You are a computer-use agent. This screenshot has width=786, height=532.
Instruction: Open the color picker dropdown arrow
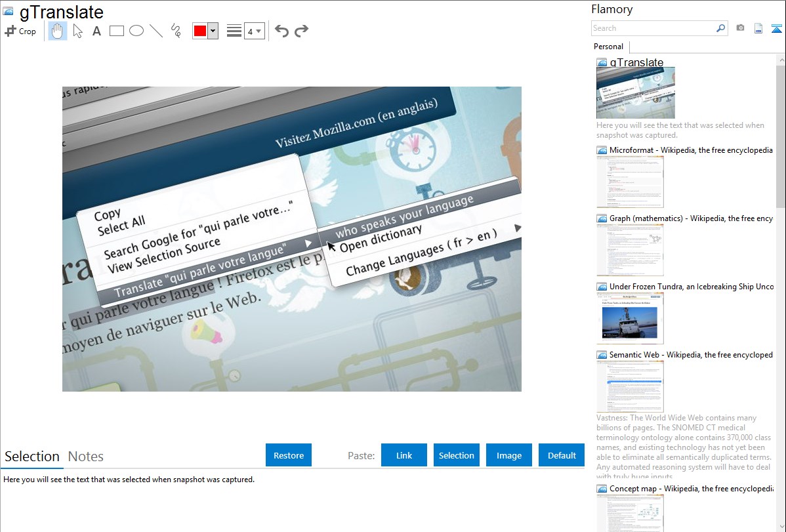coord(213,31)
